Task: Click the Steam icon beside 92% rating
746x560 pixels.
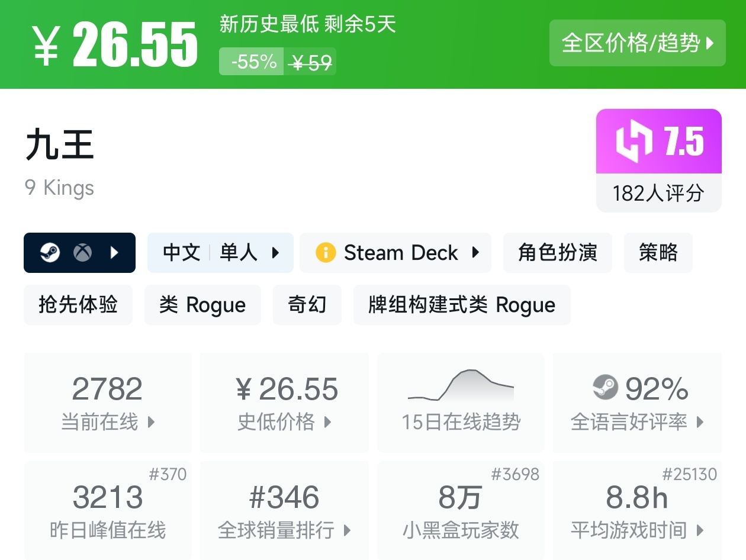Action: point(605,388)
